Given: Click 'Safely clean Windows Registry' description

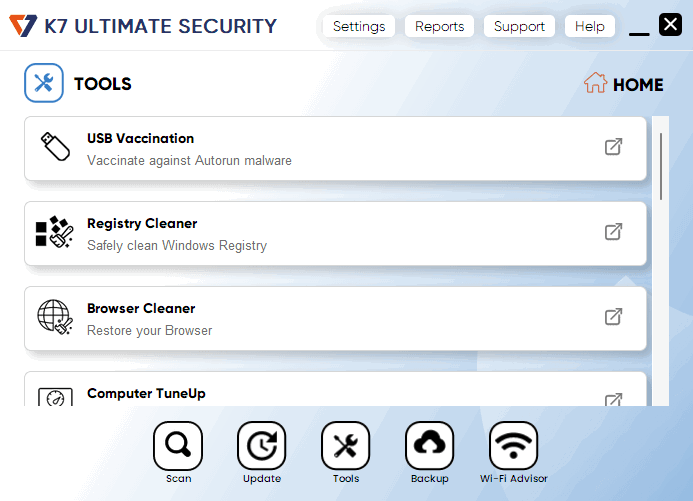Looking at the screenshot, I should (x=177, y=245).
